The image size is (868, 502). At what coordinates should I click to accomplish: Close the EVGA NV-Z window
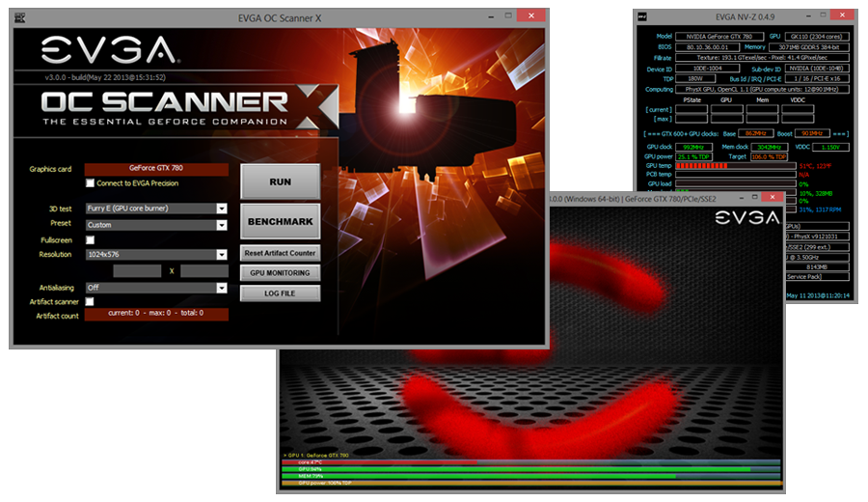click(x=843, y=14)
